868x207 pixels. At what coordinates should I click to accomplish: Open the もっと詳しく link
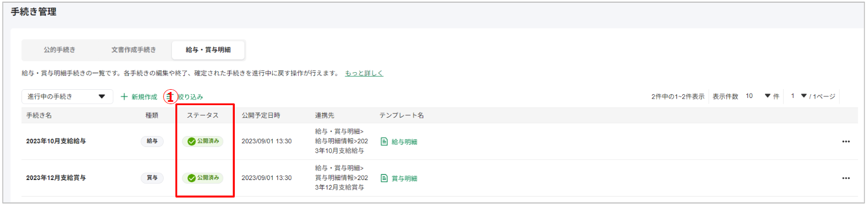point(364,73)
